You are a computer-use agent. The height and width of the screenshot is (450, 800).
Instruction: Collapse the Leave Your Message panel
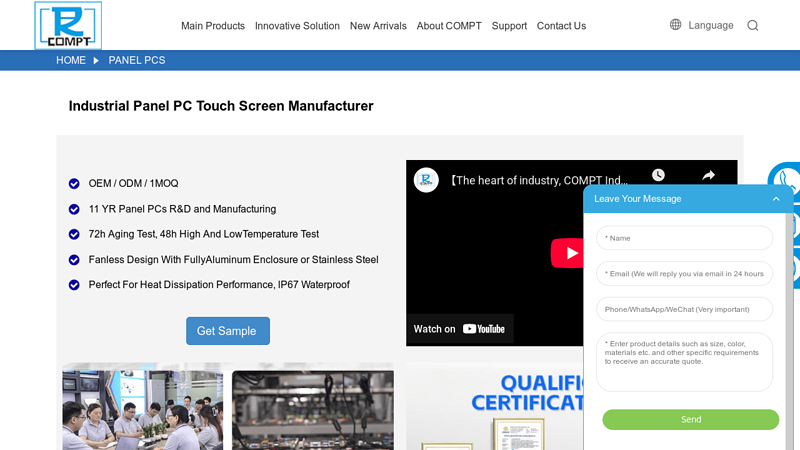coord(776,199)
